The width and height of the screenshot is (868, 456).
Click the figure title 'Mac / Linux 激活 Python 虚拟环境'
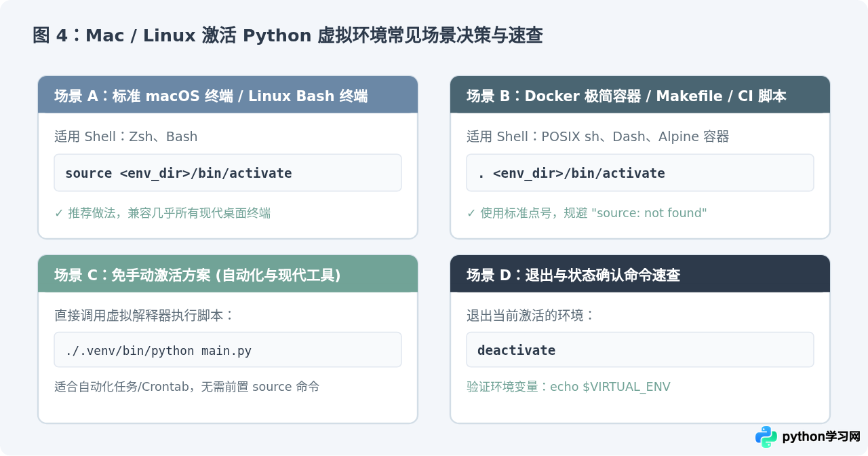click(x=288, y=36)
